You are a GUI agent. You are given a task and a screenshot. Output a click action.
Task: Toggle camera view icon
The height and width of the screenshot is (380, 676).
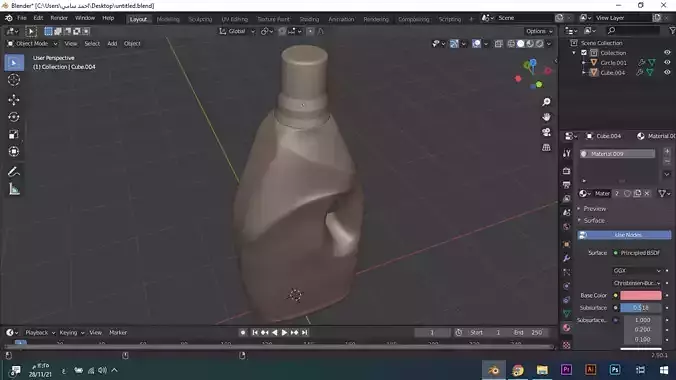click(x=546, y=132)
